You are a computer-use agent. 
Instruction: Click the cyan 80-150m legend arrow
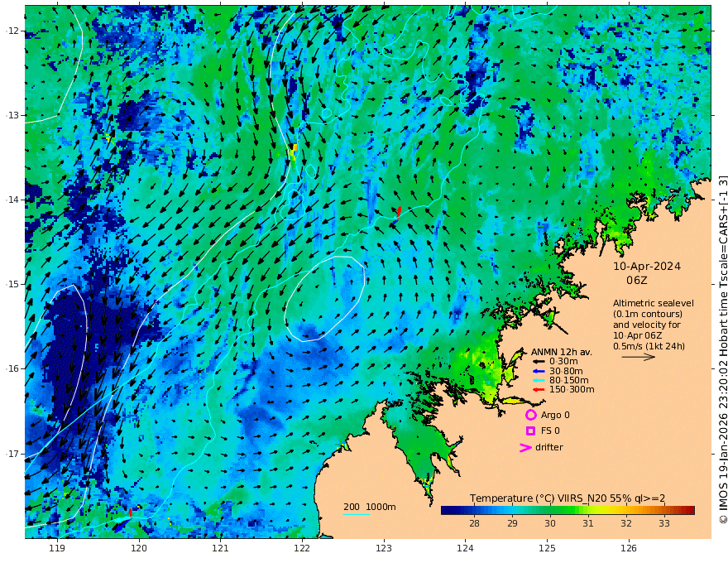pyautogui.click(x=539, y=381)
